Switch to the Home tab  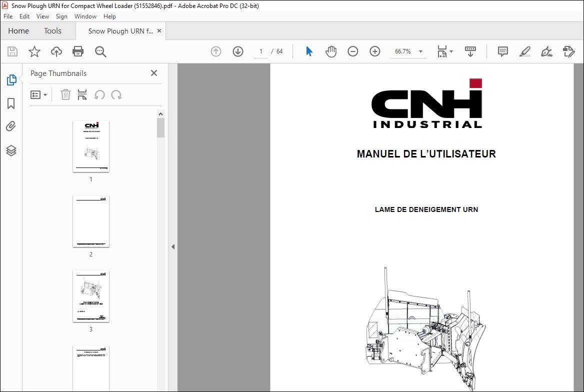[18, 31]
